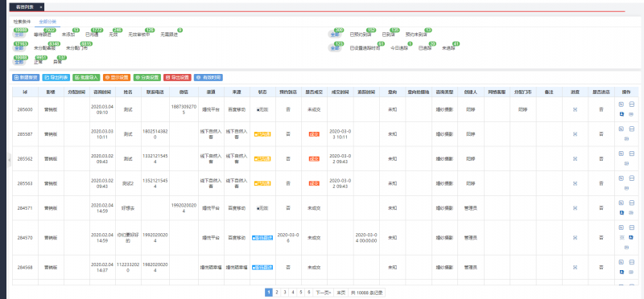Screen dimensions: 644x299
Task: Filter by 异常 records
Action: [57, 62]
